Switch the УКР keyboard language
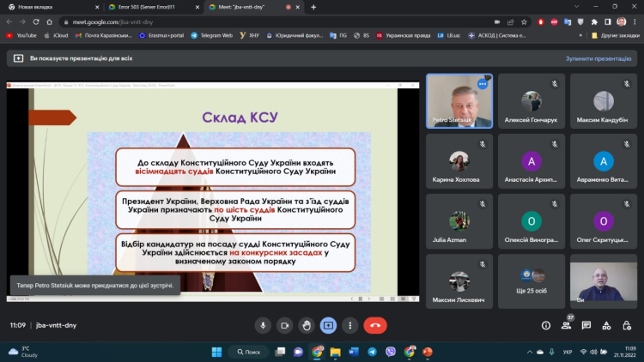The height and width of the screenshot is (362, 644). click(x=568, y=352)
